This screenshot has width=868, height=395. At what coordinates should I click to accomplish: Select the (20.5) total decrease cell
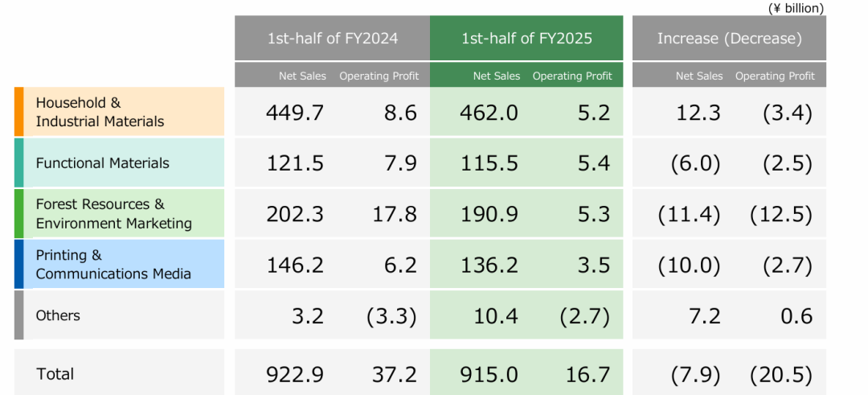point(780,374)
